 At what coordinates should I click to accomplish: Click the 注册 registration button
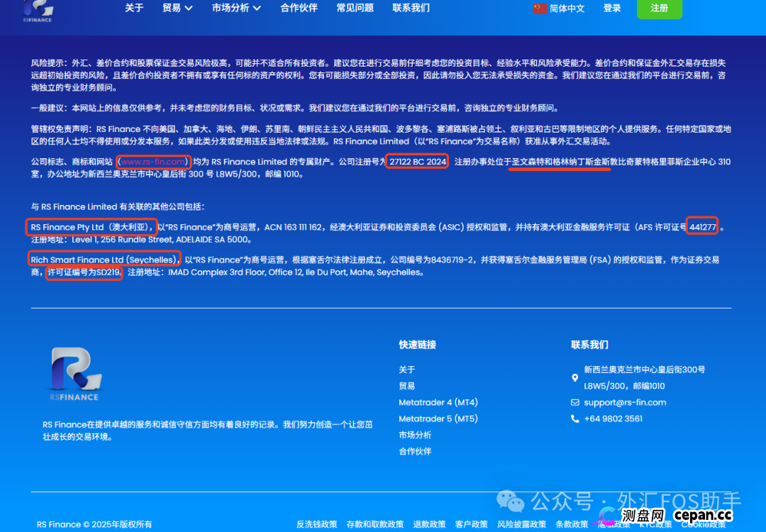[659, 9]
